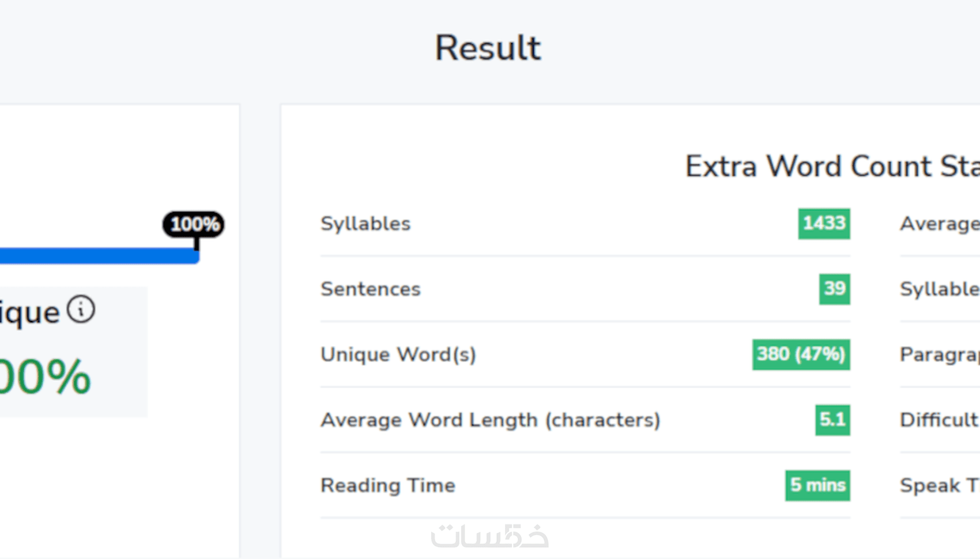The height and width of the screenshot is (559, 980).
Task: Click the Paragraphs label in second column
Action: pos(940,354)
